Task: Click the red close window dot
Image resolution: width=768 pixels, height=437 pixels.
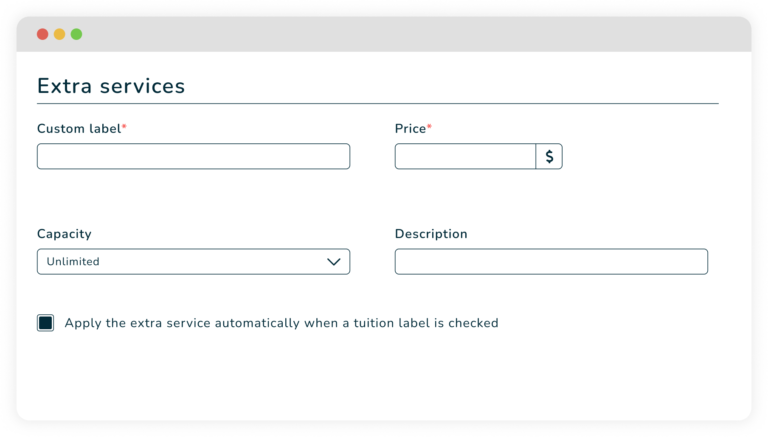Action: (x=42, y=34)
